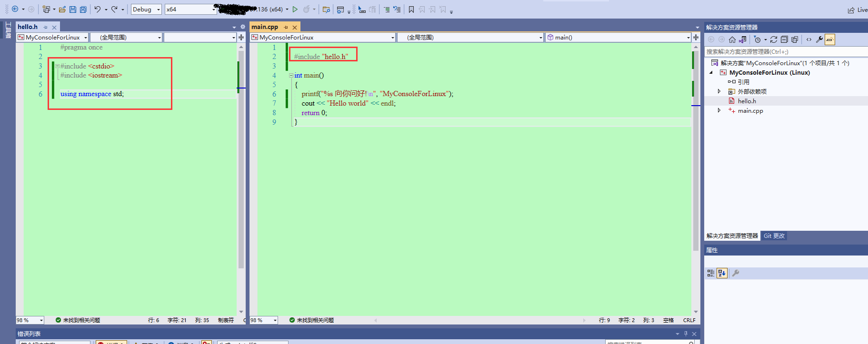Pin the main.cpp tab

286,27
